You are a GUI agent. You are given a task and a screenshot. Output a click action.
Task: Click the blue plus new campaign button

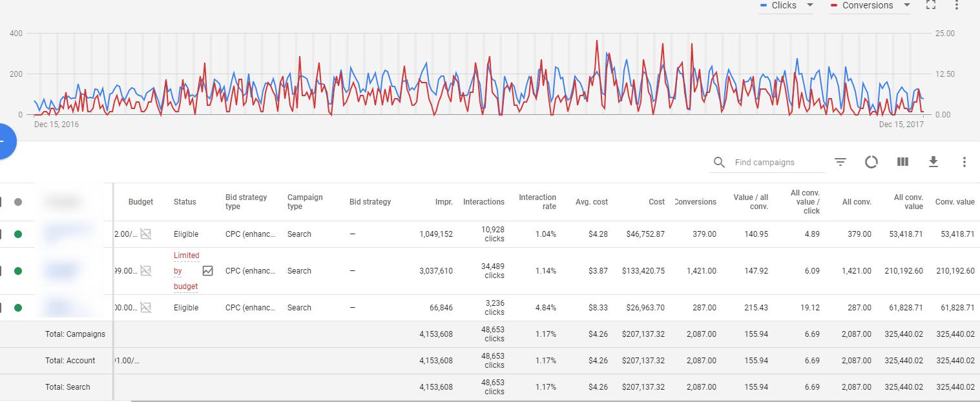pos(4,141)
